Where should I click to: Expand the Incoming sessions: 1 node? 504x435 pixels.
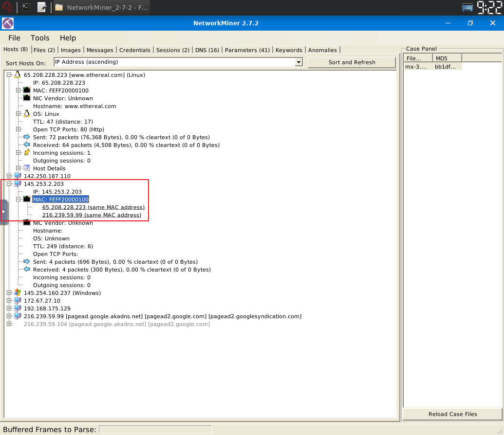[19, 153]
